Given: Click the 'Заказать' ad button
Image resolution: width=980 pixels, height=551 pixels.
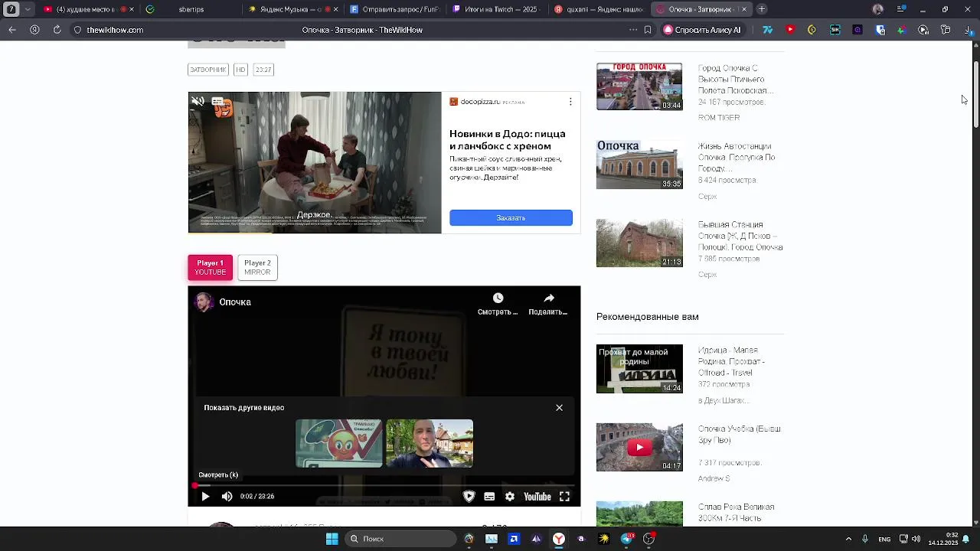Looking at the screenshot, I should (511, 218).
